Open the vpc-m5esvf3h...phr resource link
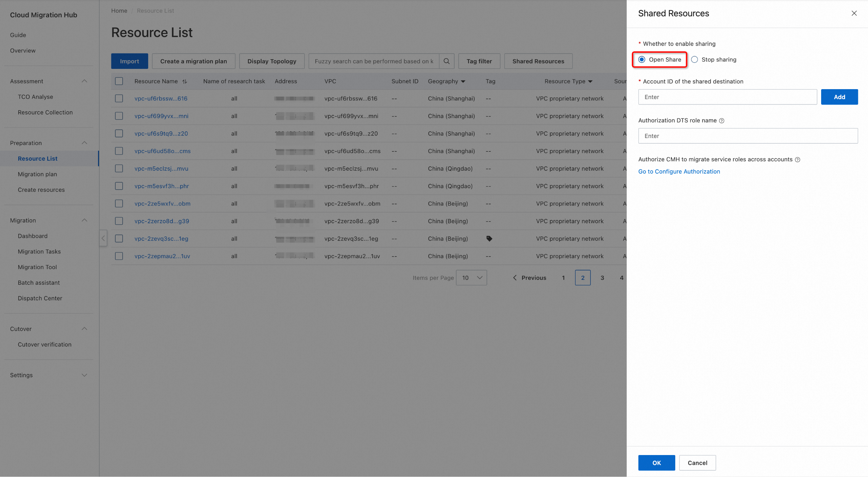This screenshot has width=868, height=477. 162,186
